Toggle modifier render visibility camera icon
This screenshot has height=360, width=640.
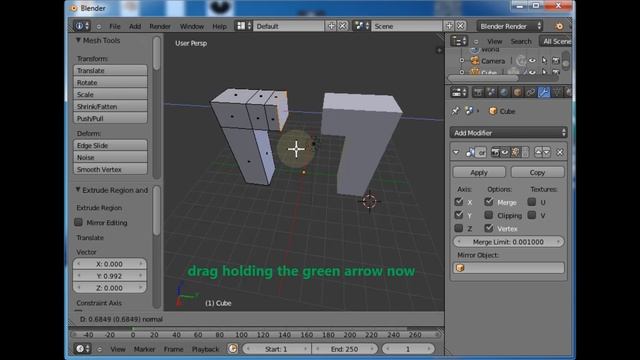495,152
